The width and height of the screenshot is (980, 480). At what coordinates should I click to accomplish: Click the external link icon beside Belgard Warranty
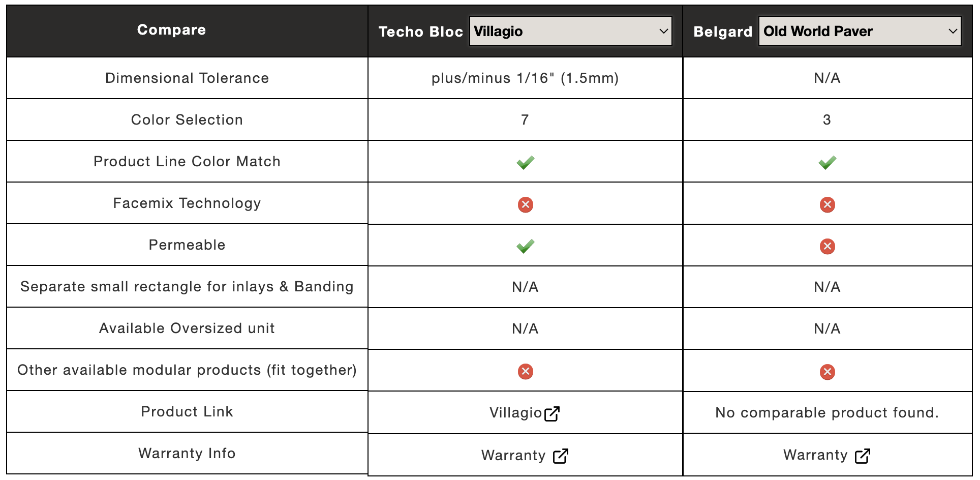pyautogui.click(x=863, y=456)
